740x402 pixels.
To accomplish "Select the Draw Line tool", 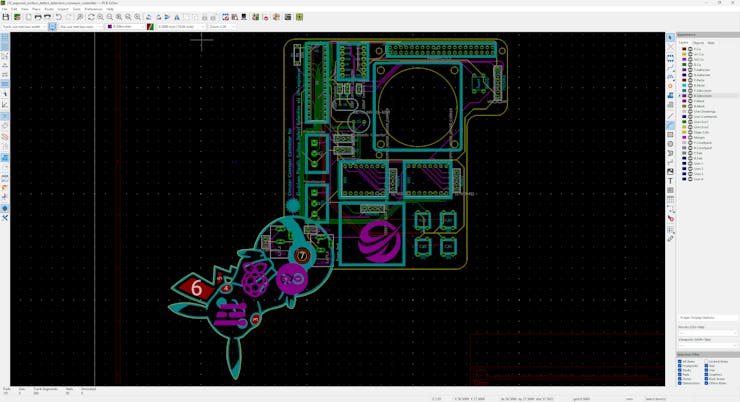I will click(670, 116).
